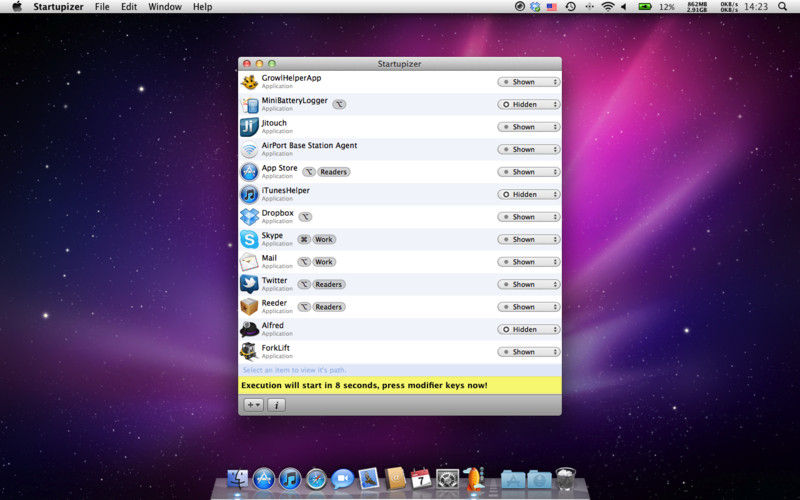Click the AirPort Base Station Agent icon
Viewport: 800px width, 500px height.
click(x=249, y=149)
